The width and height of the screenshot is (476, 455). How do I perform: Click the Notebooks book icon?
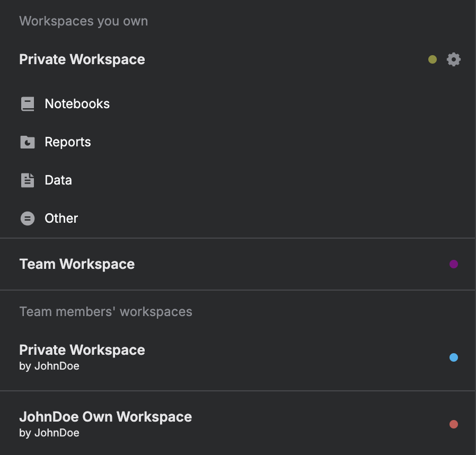click(28, 104)
